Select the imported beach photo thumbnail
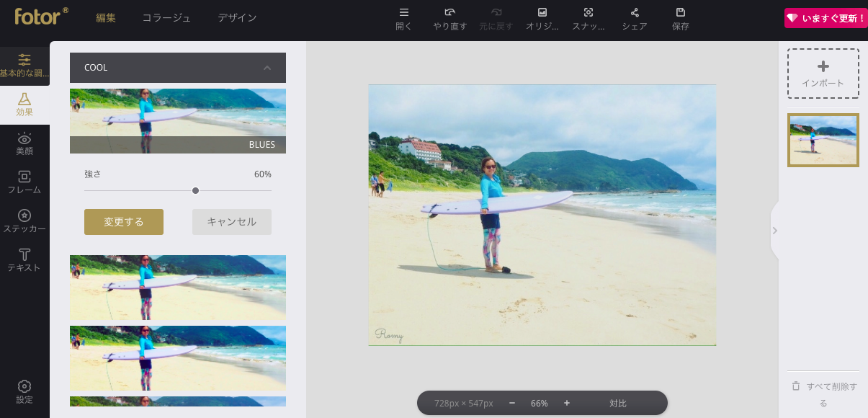This screenshot has width=868, height=418. 823,141
